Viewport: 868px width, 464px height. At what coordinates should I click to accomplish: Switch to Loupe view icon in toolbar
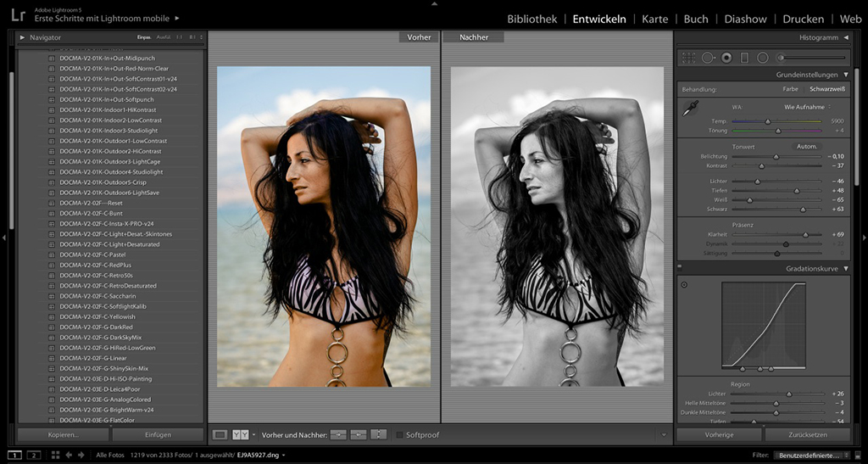click(x=220, y=435)
